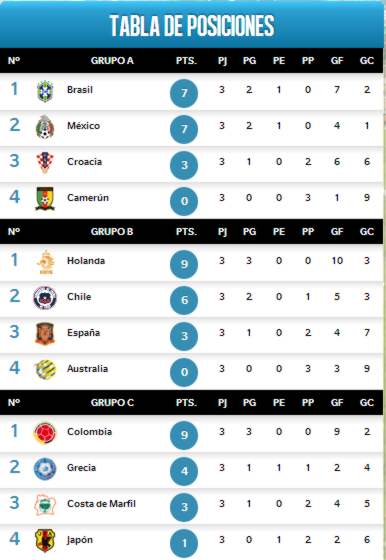Select the GRUPO C header label
Viewport: 386px width, 560px height.
click(x=112, y=402)
